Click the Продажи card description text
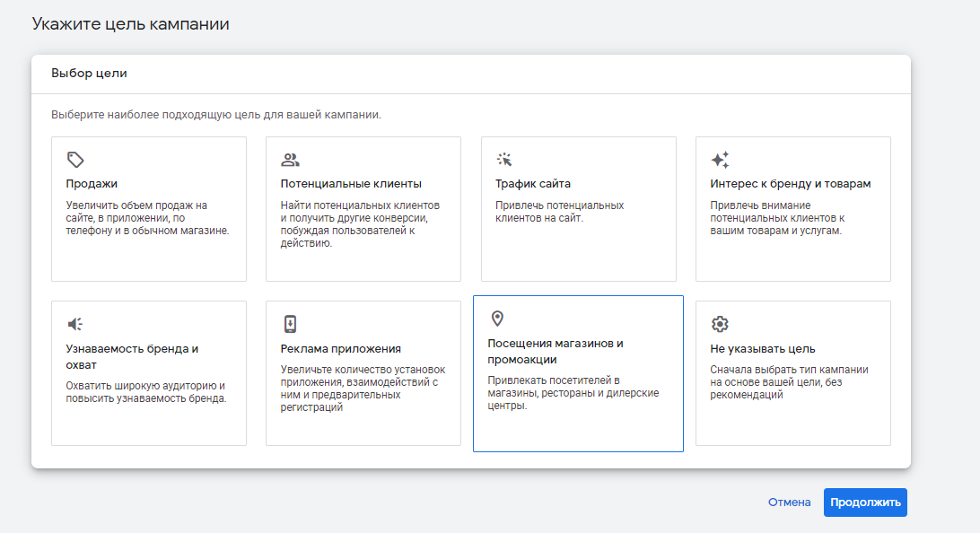980x533 pixels. [x=148, y=218]
